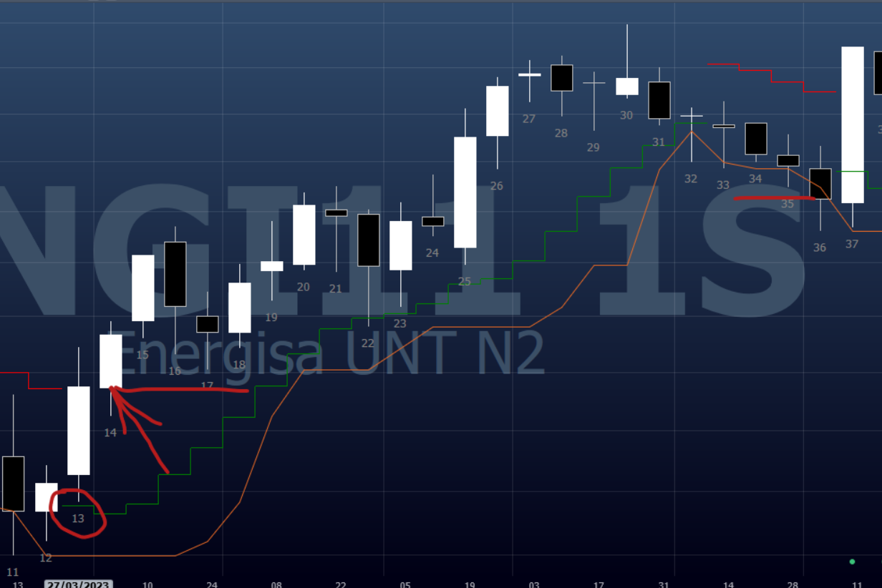The image size is (882, 588).
Task: Click the green dot near bottom right
Action: (x=852, y=562)
